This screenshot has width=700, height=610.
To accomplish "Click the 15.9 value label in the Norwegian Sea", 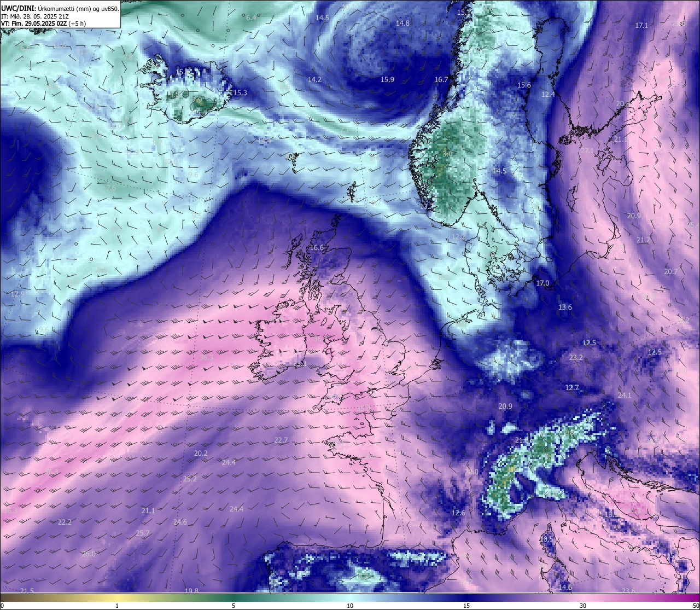I will [387, 80].
